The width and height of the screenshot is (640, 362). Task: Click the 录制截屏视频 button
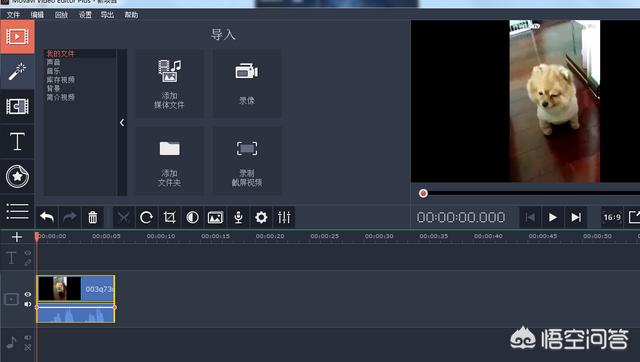(x=247, y=161)
